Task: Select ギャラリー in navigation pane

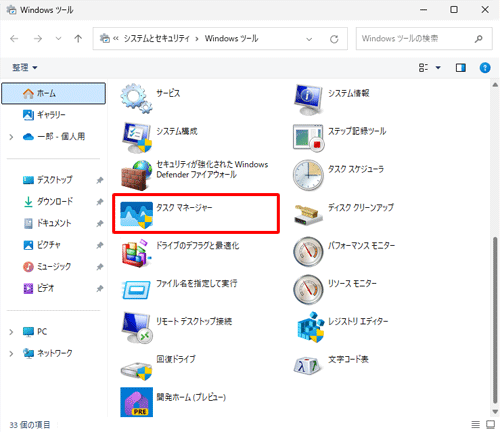Action: pos(54,115)
